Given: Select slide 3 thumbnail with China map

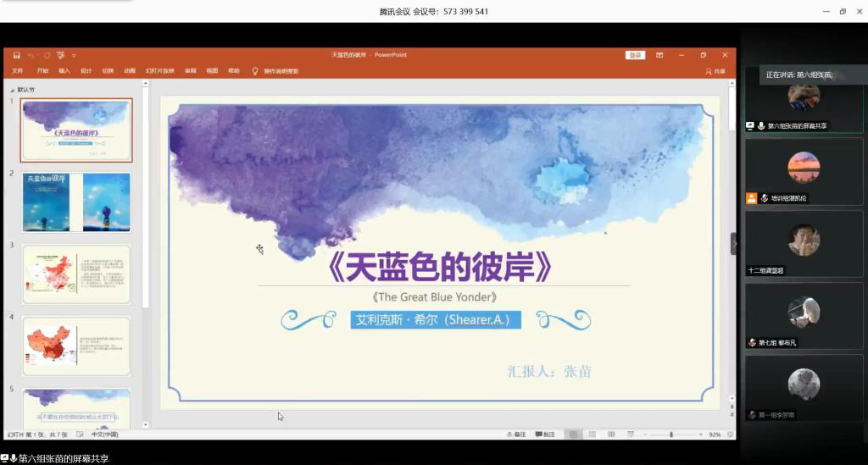Looking at the screenshot, I should click(x=76, y=274).
